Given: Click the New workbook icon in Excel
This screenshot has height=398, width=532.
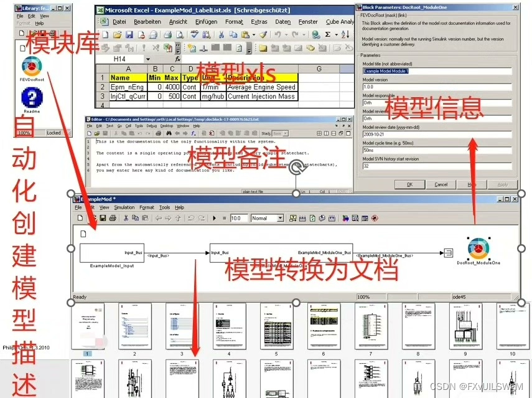Looking at the screenshot, I should pos(106,35).
